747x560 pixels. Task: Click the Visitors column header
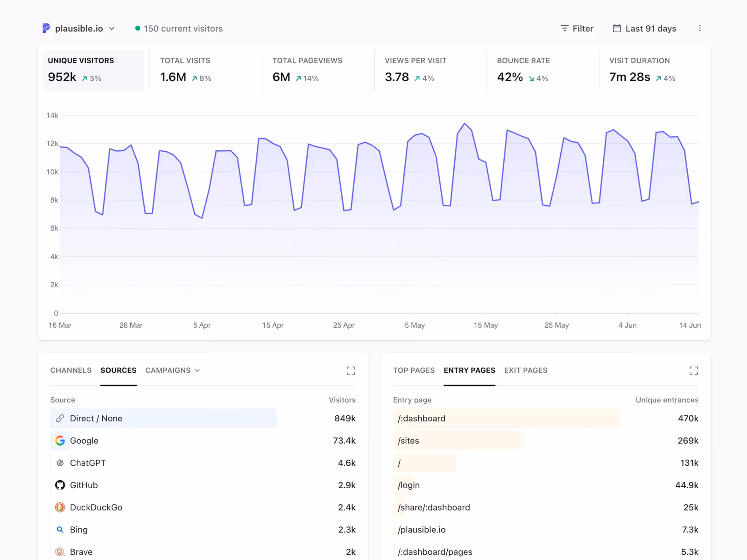tap(342, 400)
